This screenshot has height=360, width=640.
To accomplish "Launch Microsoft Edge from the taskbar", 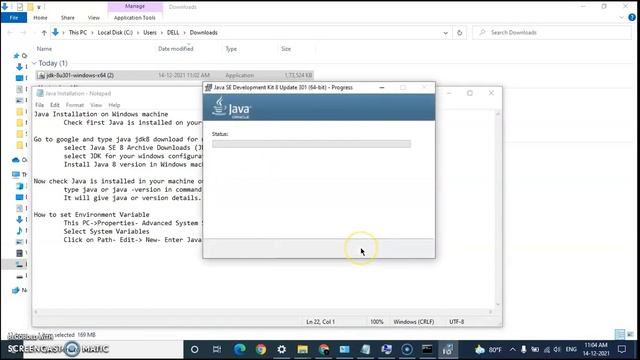I will point(240,349).
